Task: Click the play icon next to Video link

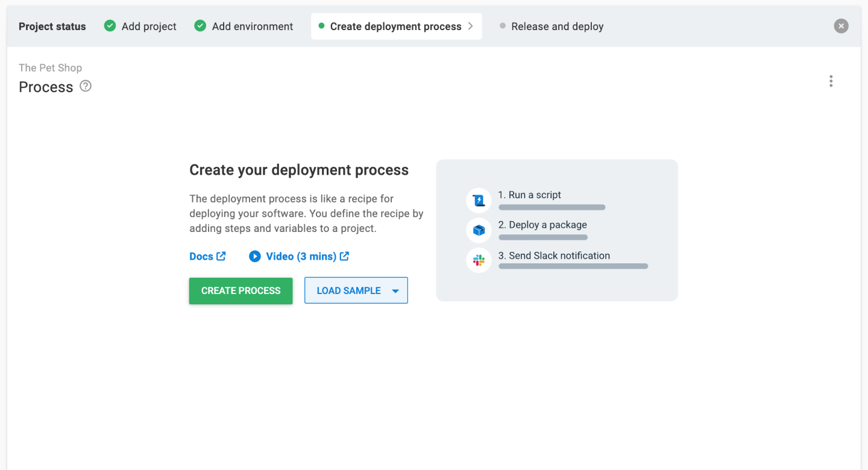Action: [x=255, y=256]
